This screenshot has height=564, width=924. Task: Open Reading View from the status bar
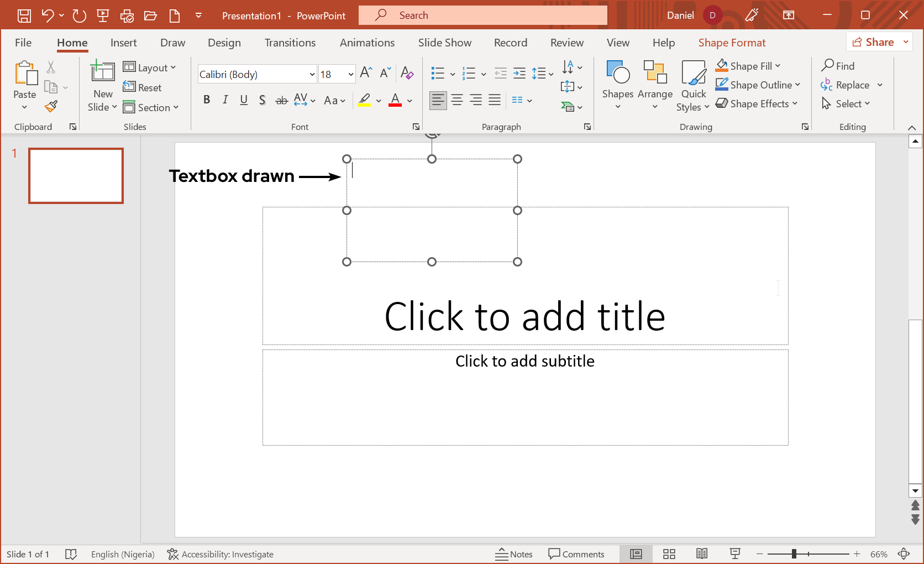tap(702, 554)
